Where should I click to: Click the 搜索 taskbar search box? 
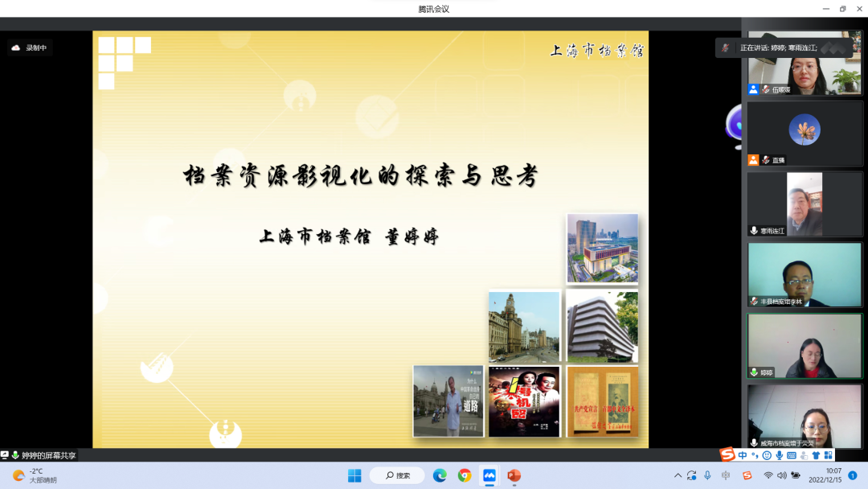398,475
